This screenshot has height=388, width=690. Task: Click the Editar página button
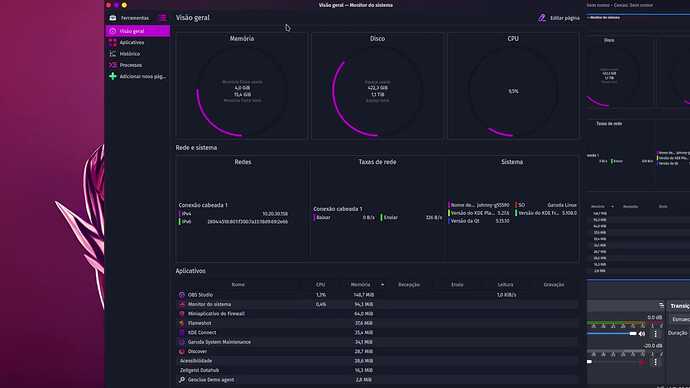(558, 18)
